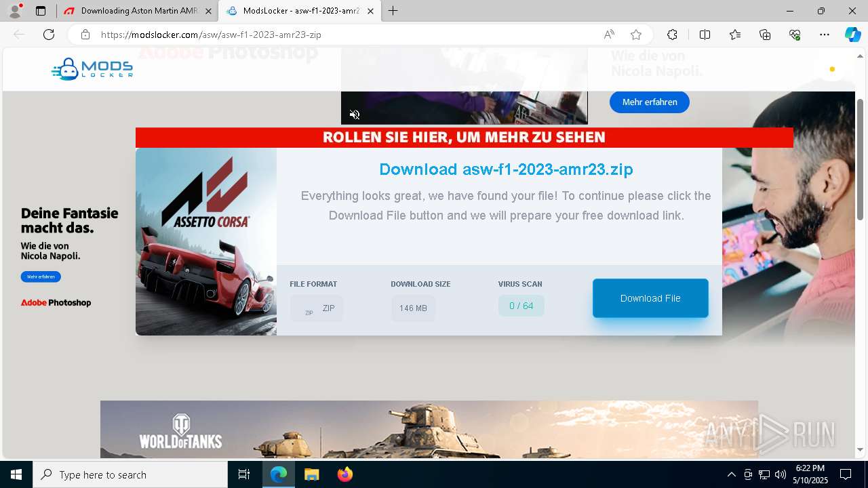Open the Copilot sidebar icon
Viewport: 868px width, 488px height.
(852, 35)
